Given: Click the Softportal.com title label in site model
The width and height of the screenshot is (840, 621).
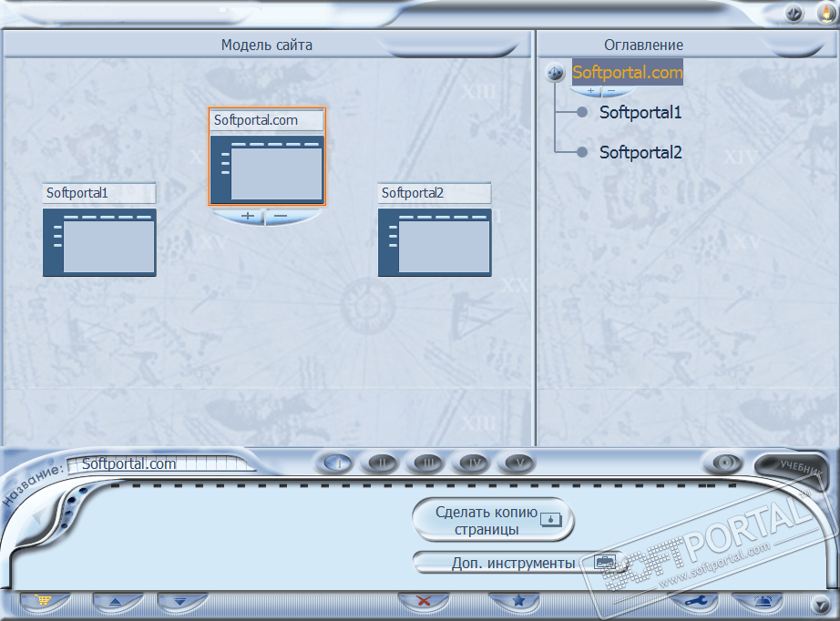Looking at the screenshot, I should pos(267,120).
